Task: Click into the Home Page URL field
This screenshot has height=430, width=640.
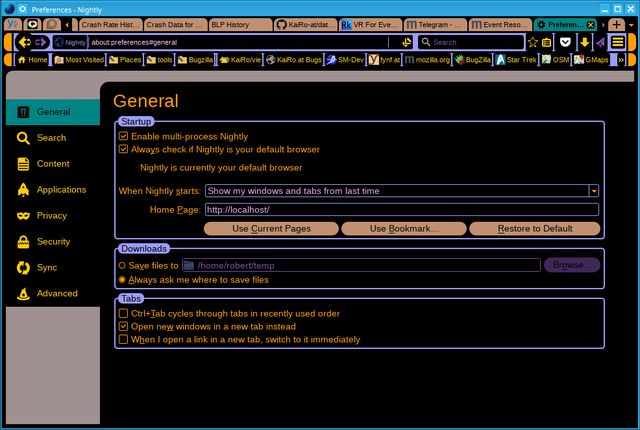Action: (400, 210)
